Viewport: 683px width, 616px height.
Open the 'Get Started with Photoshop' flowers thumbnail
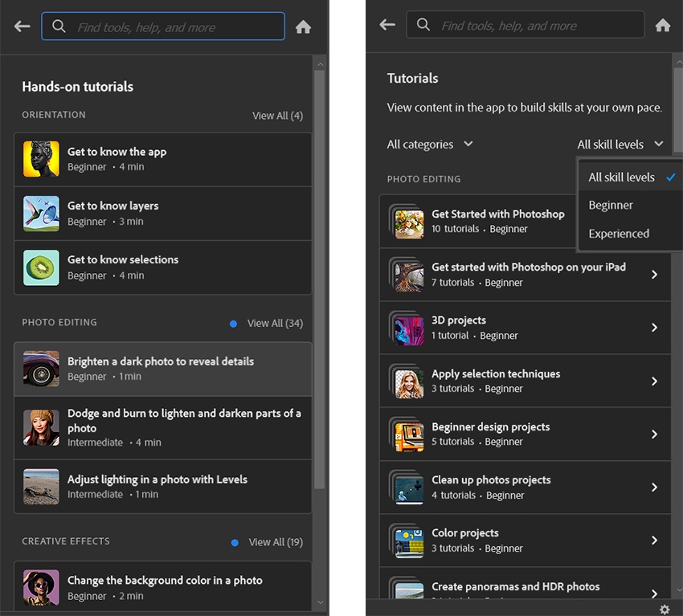pyautogui.click(x=407, y=222)
